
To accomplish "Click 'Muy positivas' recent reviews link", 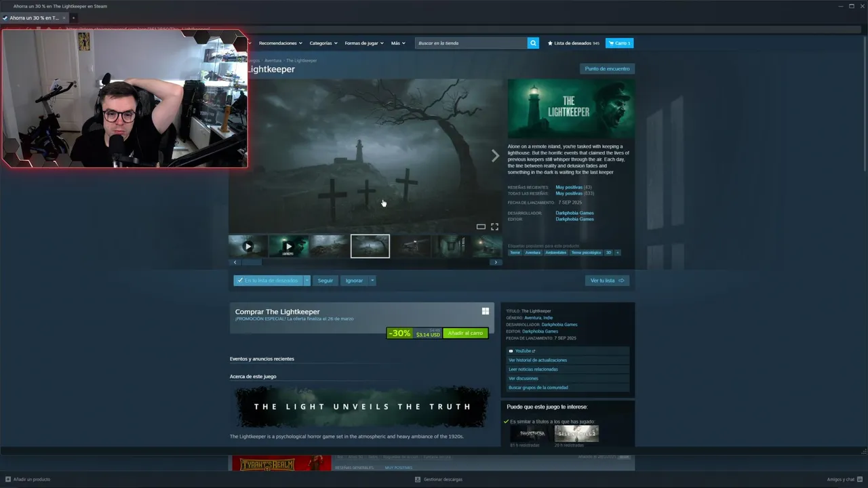I will [569, 187].
